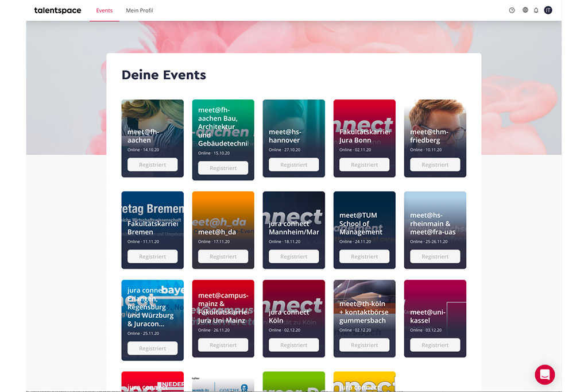Click the date 'Online · 18.11.20'
The height and width of the screenshot is (392, 588).
click(284, 241)
